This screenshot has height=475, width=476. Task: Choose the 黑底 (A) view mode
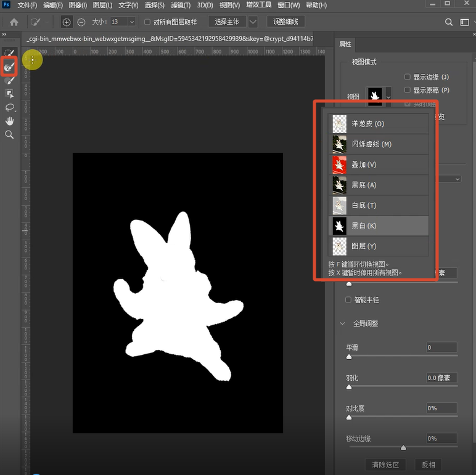click(379, 185)
